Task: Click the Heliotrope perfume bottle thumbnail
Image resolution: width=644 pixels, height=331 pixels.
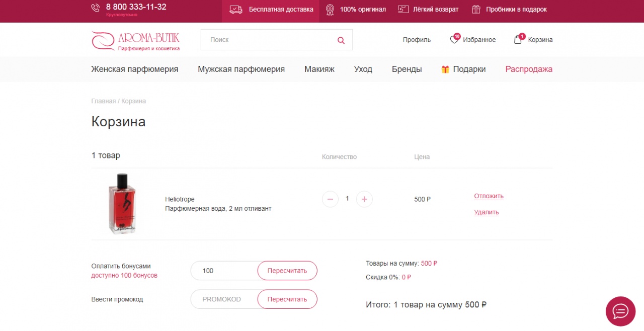Action: 122,204
